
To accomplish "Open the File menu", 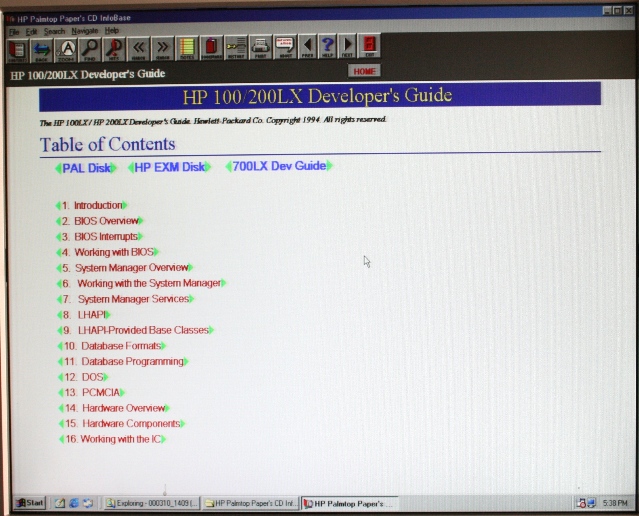I will (x=14, y=32).
